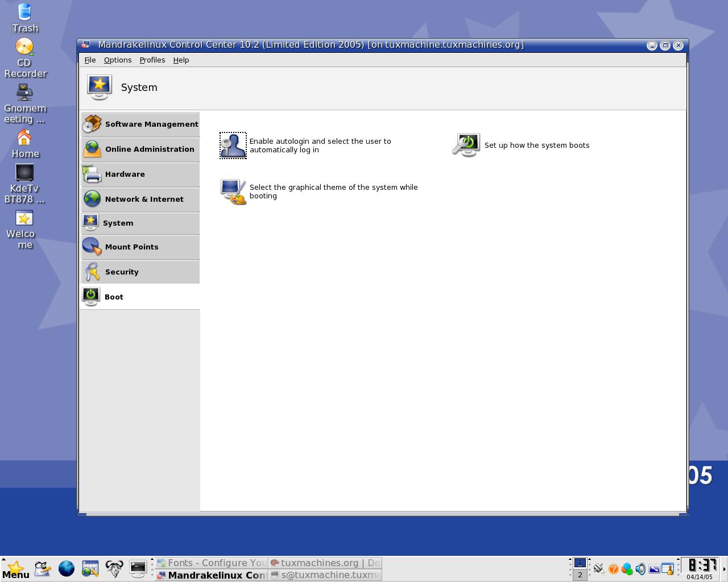Select the Boot section in the sidebar

click(x=140, y=297)
